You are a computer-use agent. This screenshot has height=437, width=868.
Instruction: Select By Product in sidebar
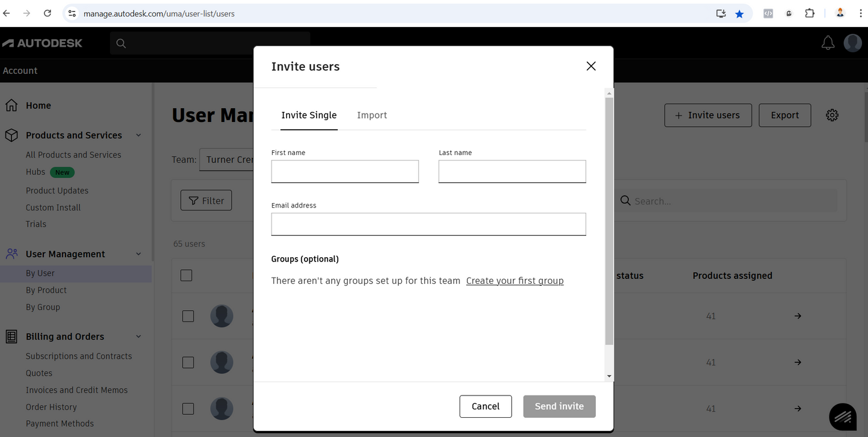(x=46, y=290)
